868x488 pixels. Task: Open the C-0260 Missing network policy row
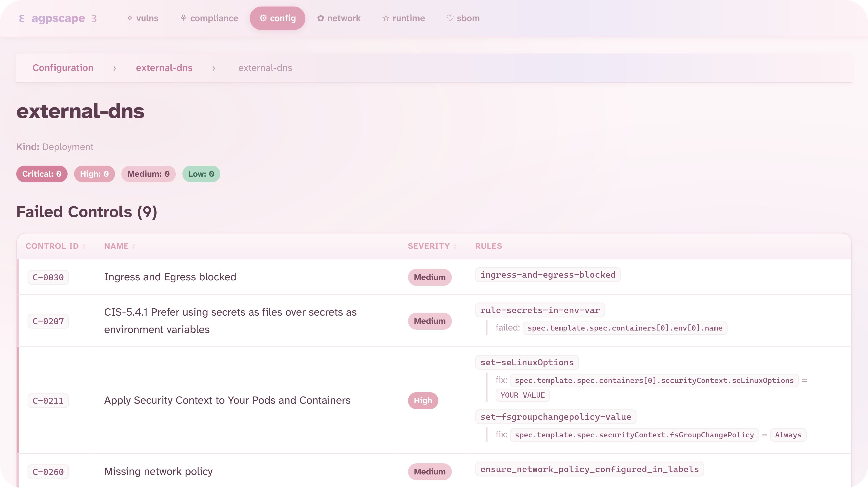pos(158,471)
